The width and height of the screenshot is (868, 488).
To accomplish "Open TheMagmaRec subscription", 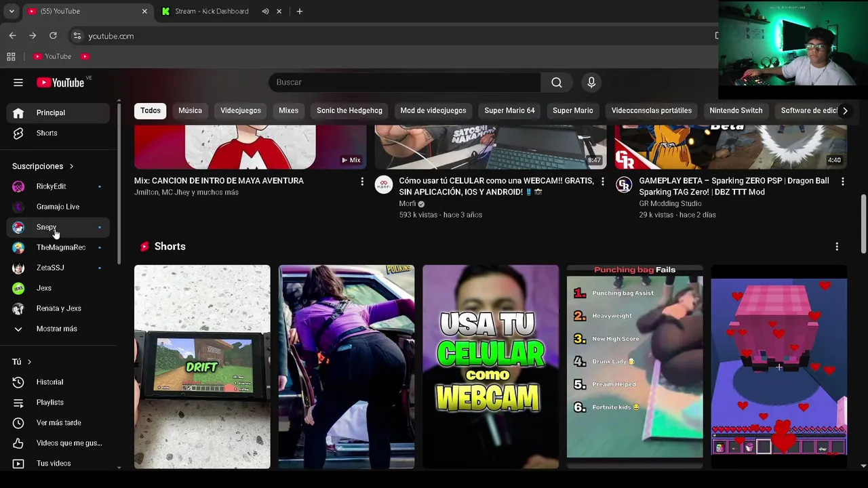I will (x=58, y=247).
